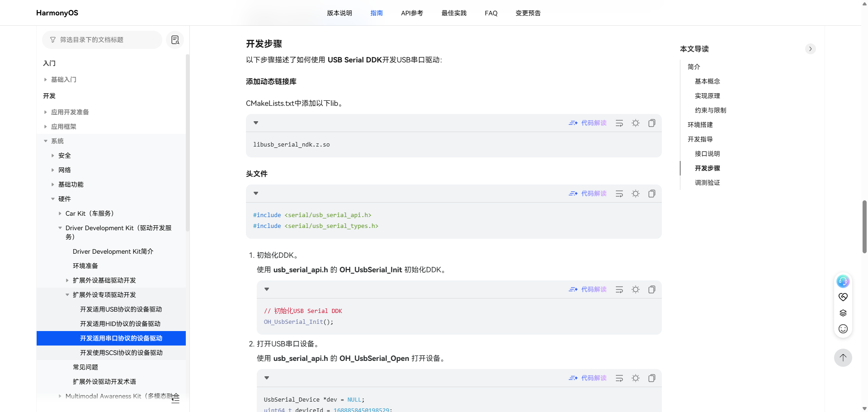Click the heart favorite floating icon
868x412 pixels.
coord(843,297)
